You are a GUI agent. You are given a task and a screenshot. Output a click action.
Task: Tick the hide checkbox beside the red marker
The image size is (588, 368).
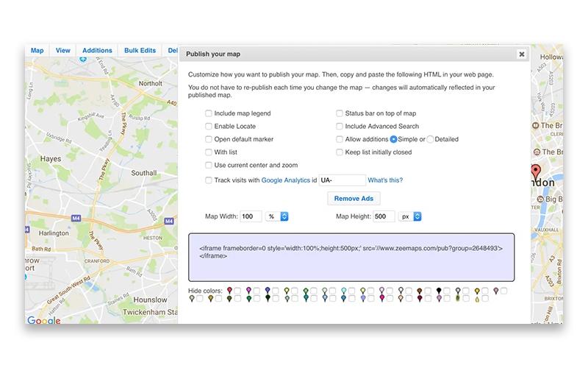pyautogui.click(x=237, y=291)
